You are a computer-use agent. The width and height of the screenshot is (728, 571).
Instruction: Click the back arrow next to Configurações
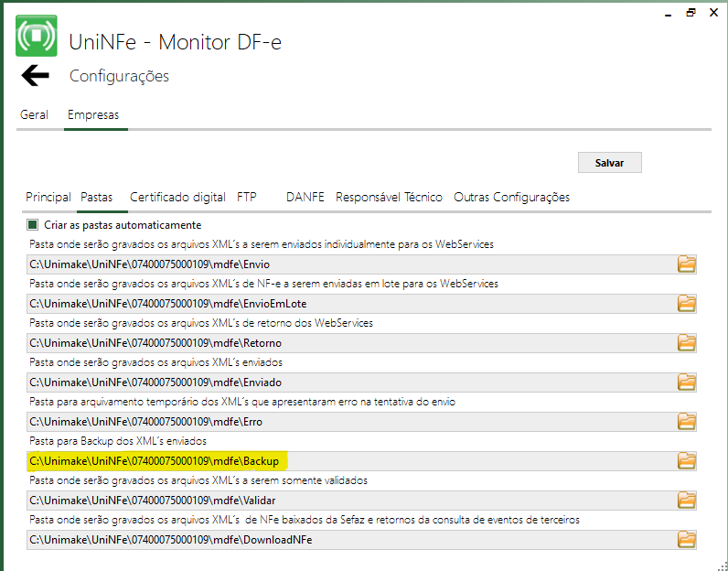(36, 75)
